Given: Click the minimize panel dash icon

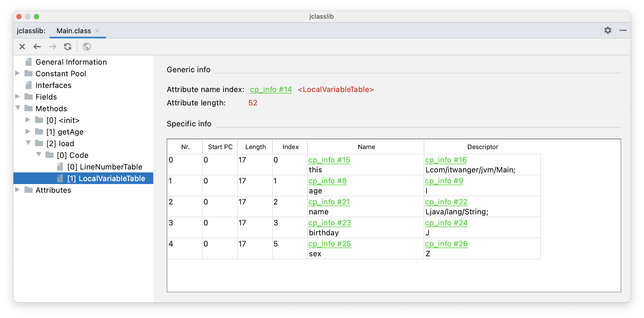Looking at the screenshot, I should point(623,30).
